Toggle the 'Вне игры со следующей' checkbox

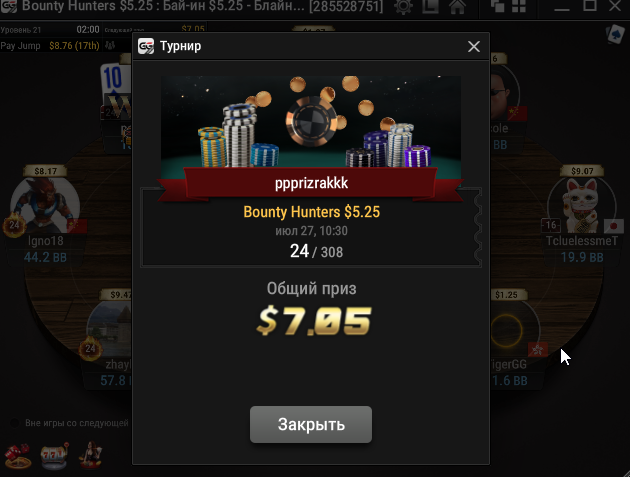(x=14, y=423)
